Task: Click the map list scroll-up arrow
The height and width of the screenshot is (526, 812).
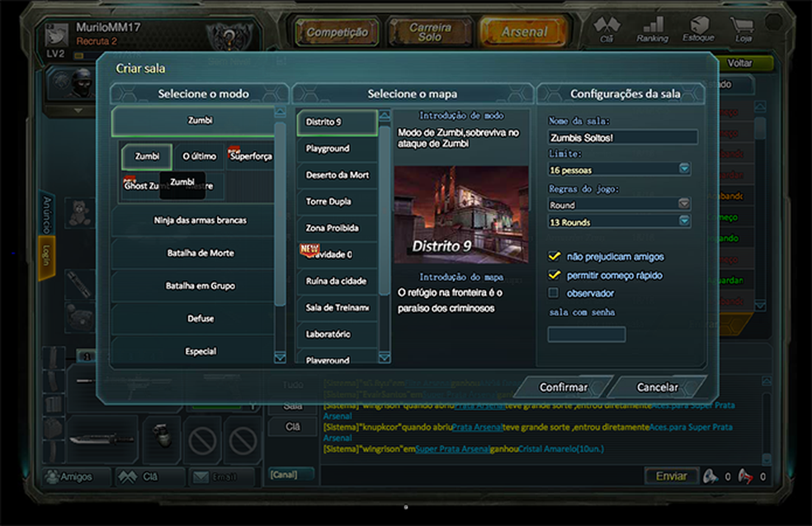Action: (385, 116)
